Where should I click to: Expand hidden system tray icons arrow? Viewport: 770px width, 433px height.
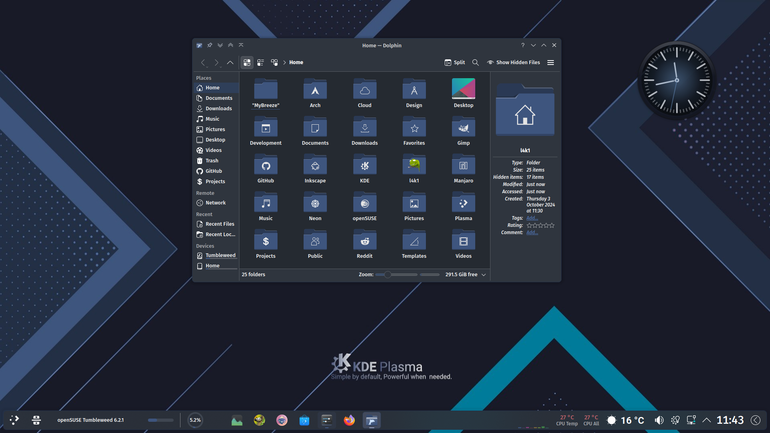pyautogui.click(x=706, y=420)
